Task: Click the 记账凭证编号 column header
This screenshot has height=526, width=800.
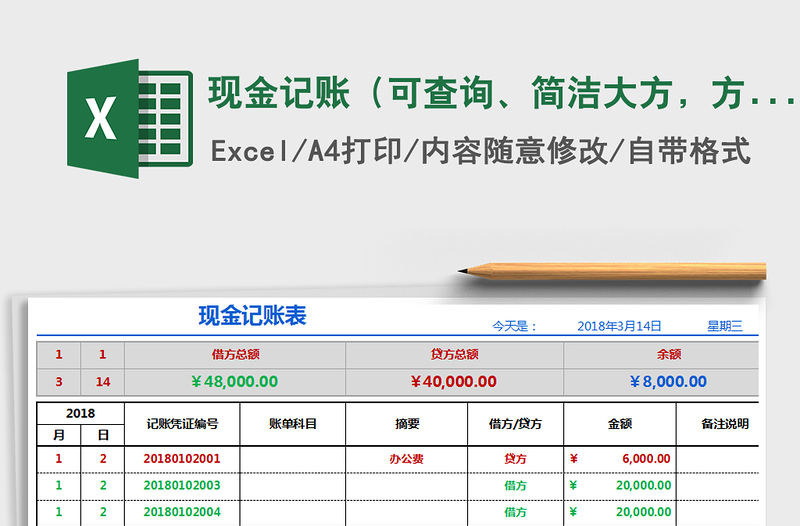Action: [x=182, y=424]
